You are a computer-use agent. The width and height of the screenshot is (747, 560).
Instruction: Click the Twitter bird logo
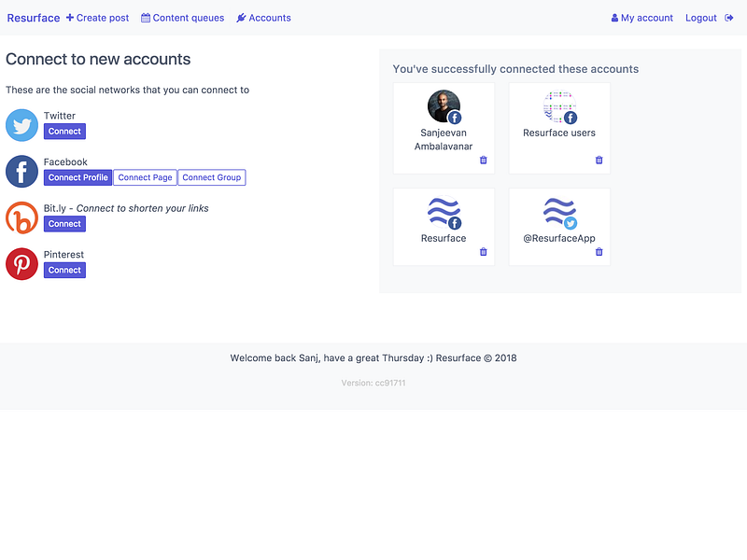tap(21, 125)
